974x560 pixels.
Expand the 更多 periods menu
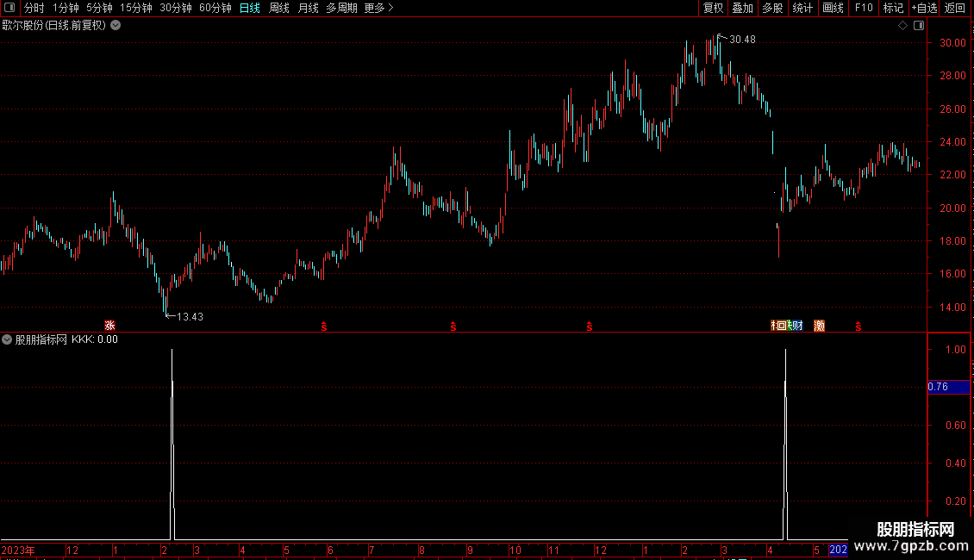click(x=378, y=8)
